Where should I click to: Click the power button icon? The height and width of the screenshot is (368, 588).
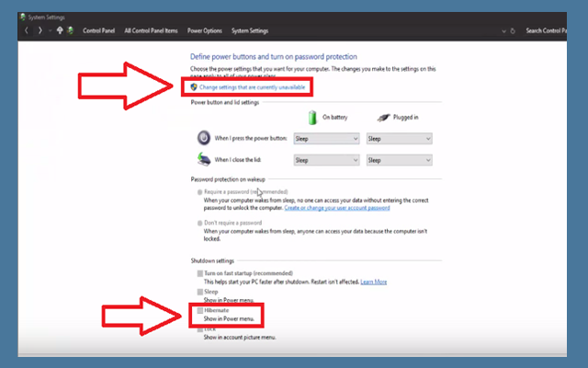pos(204,137)
